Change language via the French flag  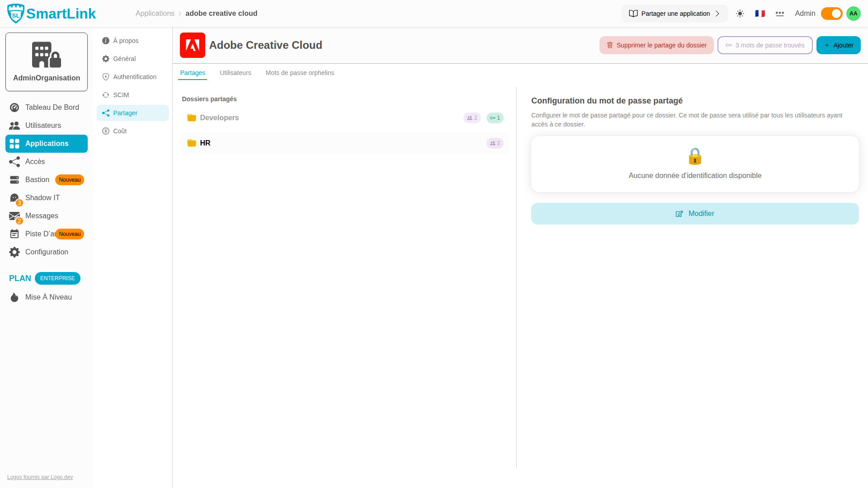[x=760, y=14]
